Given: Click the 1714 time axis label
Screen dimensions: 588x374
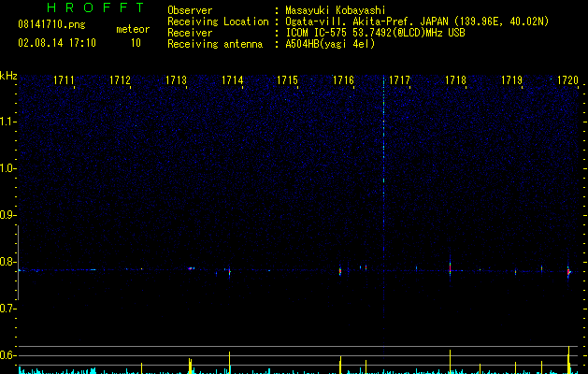Looking at the screenshot, I should [x=232, y=80].
